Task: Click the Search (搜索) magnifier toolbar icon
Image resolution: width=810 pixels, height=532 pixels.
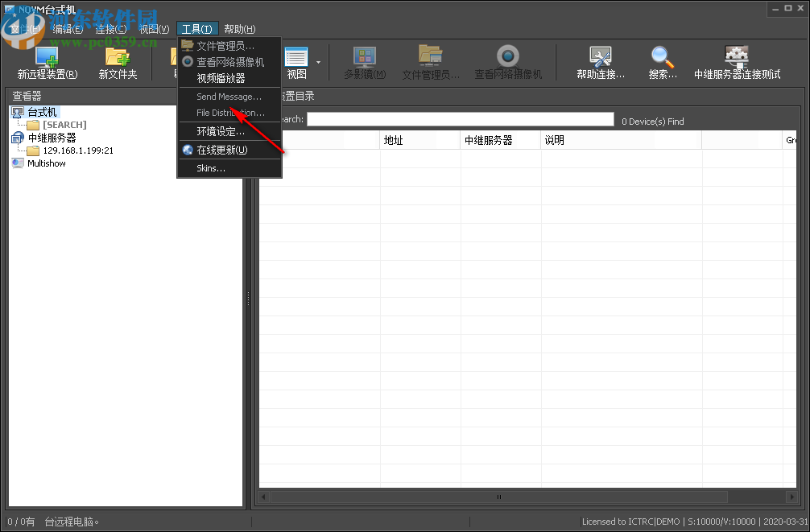Action: 663,57
